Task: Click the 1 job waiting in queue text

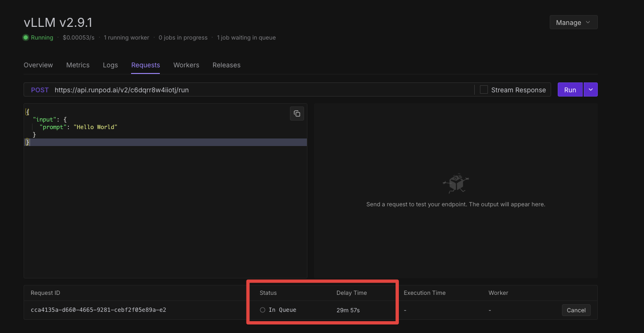Action: point(246,38)
